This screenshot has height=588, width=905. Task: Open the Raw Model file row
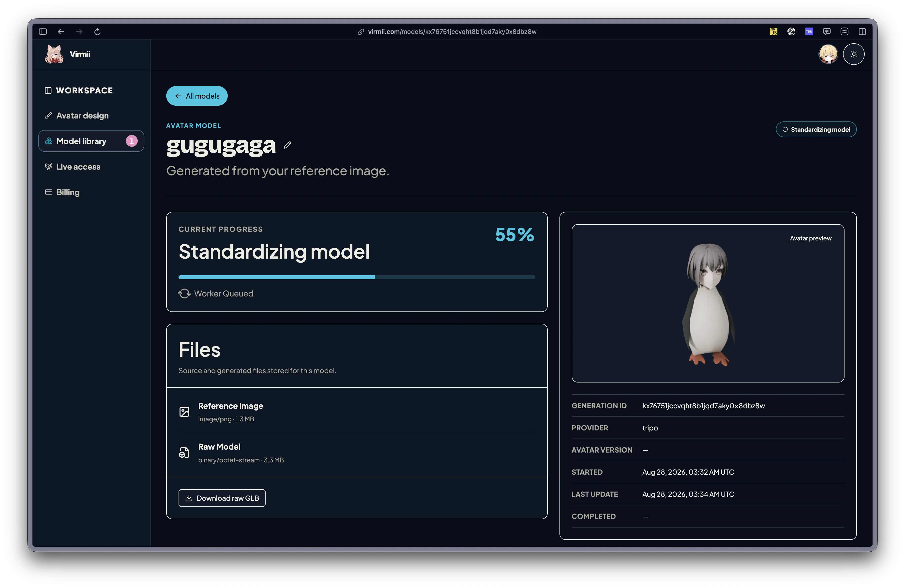[x=357, y=453]
